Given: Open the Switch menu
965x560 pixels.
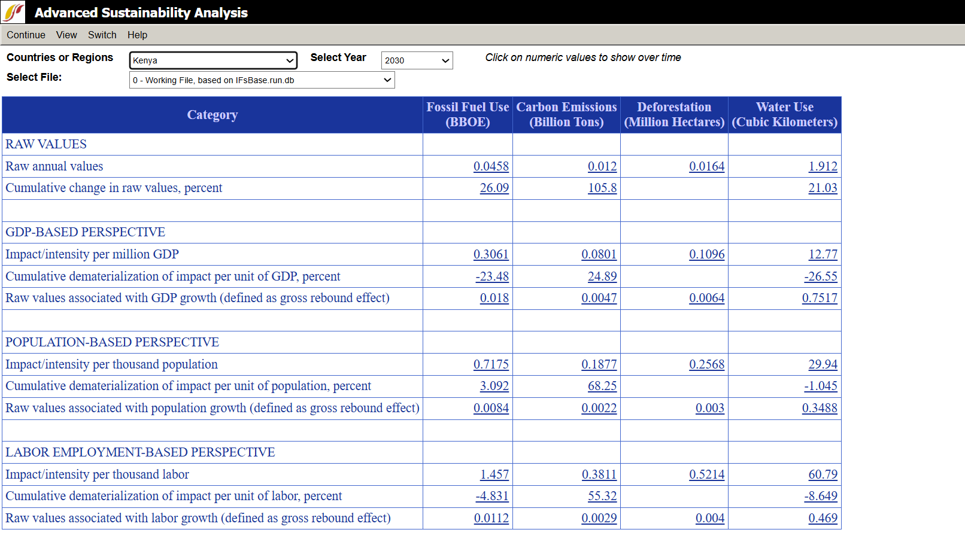Looking at the screenshot, I should point(102,35).
